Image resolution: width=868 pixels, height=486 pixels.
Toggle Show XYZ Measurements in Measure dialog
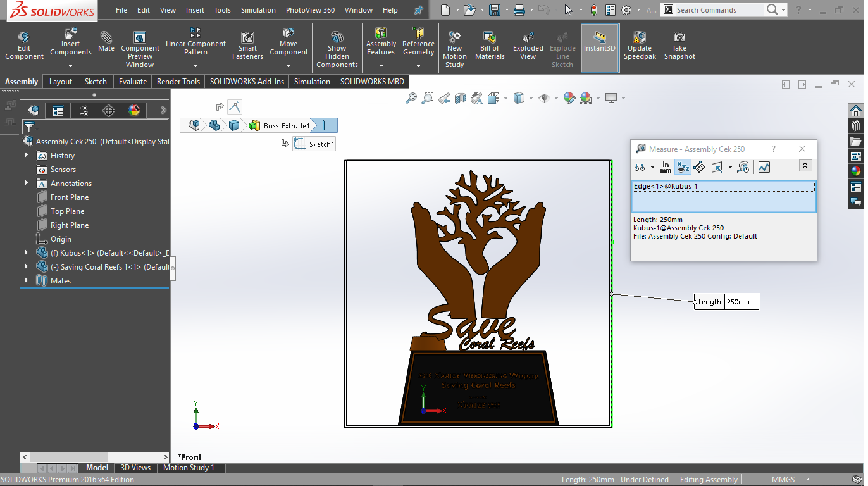pyautogui.click(x=683, y=167)
